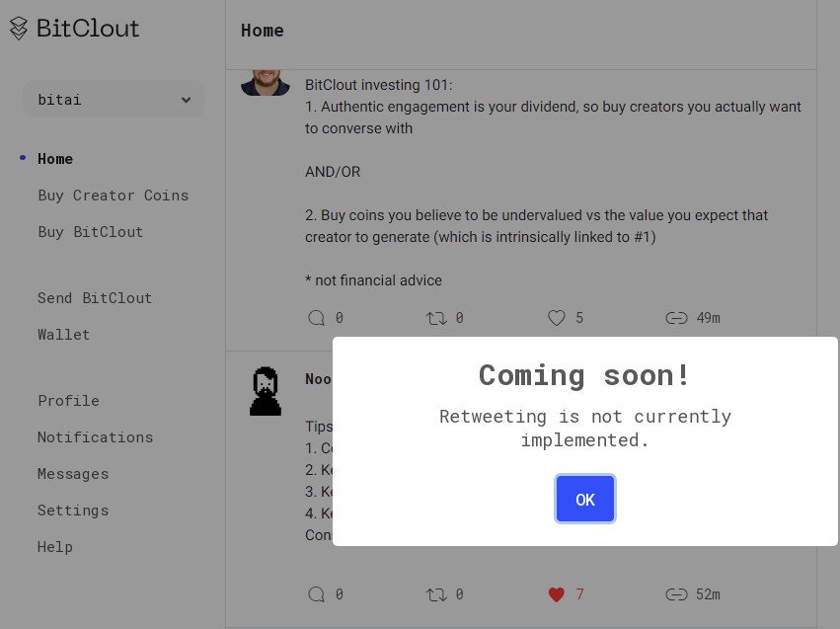Open Buy BitClout page
Image resolution: width=840 pixels, height=629 pixels.
click(91, 232)
